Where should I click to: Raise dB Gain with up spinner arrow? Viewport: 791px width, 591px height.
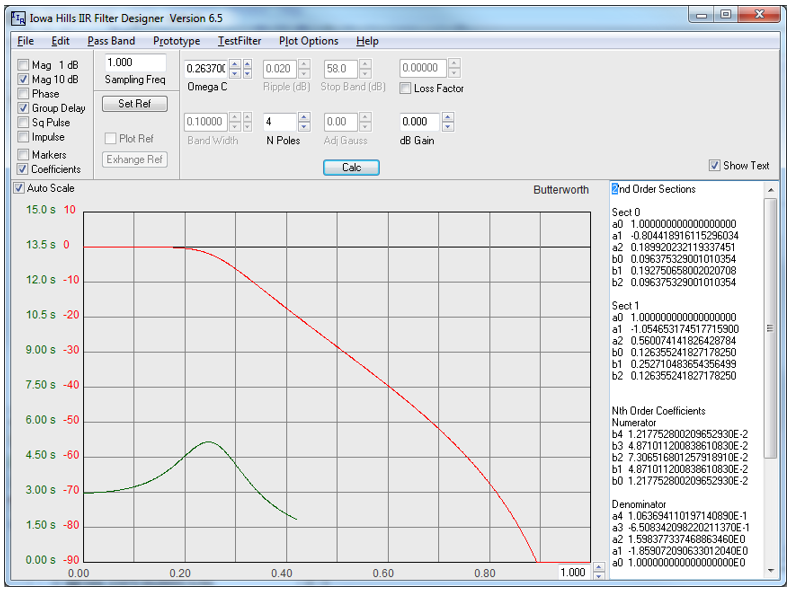click(x=448, y=117)
